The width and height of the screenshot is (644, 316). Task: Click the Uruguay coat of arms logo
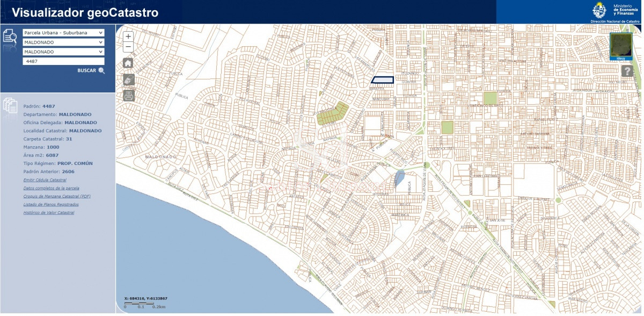[598, 10]
